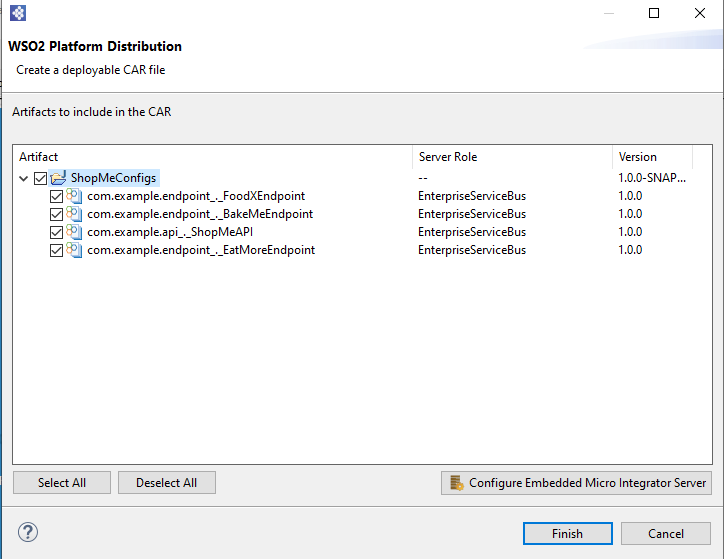Click EnterpriseServiceBus role in EatMoreEndpoint row

(472, 250)
